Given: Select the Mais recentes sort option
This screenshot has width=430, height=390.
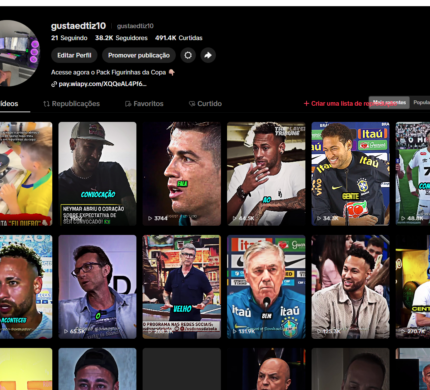Looking at the screenshot, I should (389, 102).
